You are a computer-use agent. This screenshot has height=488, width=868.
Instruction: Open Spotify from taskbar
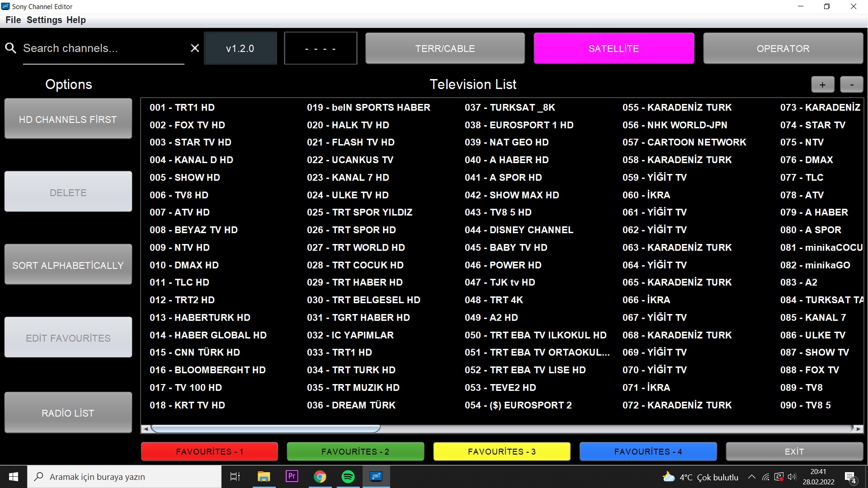(348, 477)
